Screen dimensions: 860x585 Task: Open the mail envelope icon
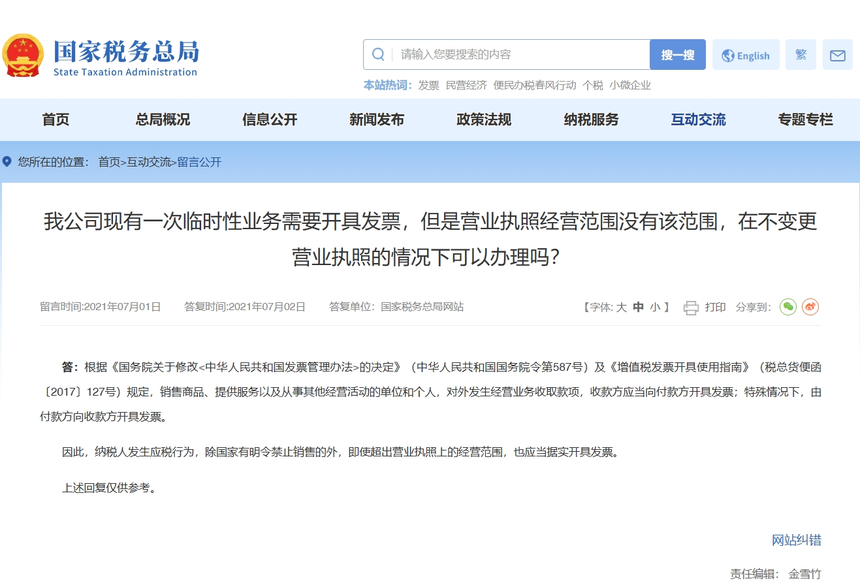click(x=837, y=55)
